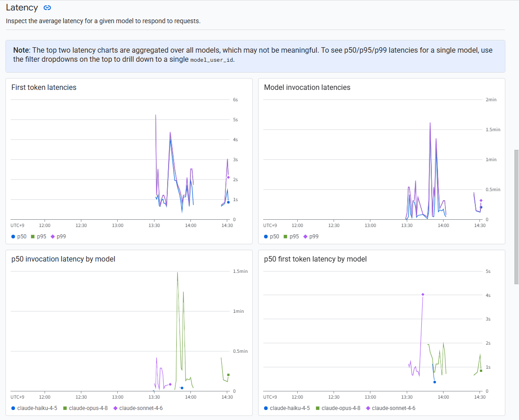The image size is (519, 420).
Task: Toggle p50 series in First token latencies legend
Action: [x=19, y=237]
